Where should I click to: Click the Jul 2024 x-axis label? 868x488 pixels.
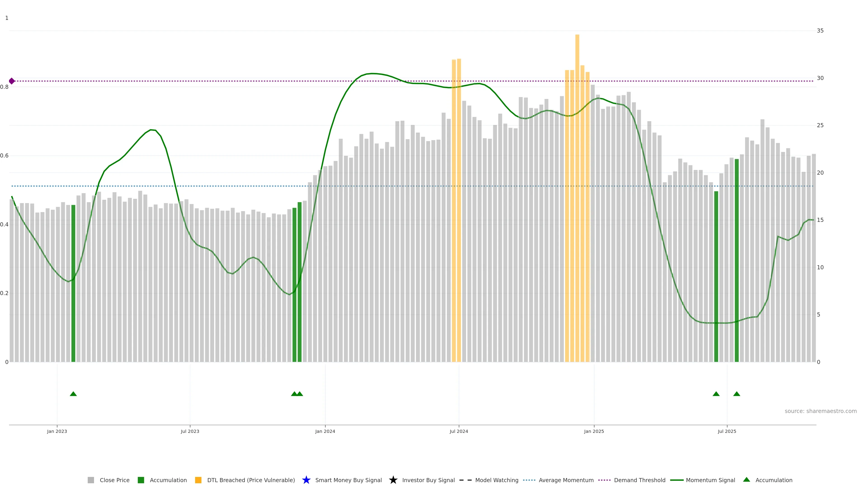[459, 431]
